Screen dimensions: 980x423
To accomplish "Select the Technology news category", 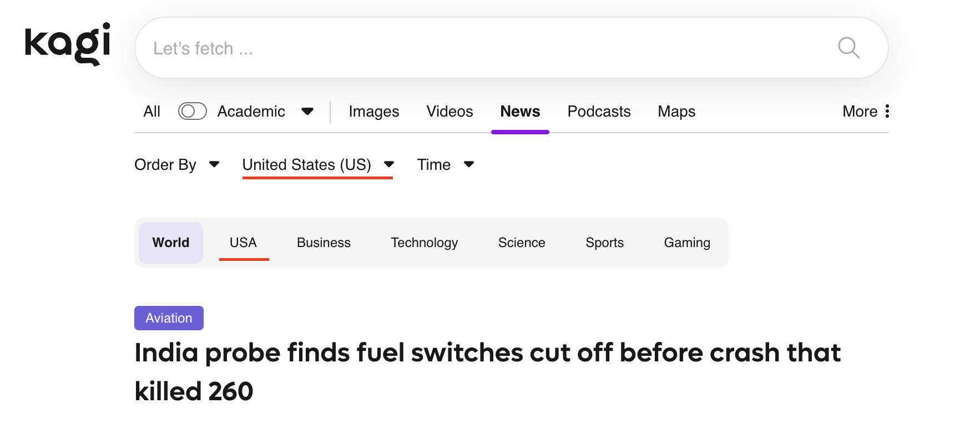I will pos(424,243).
